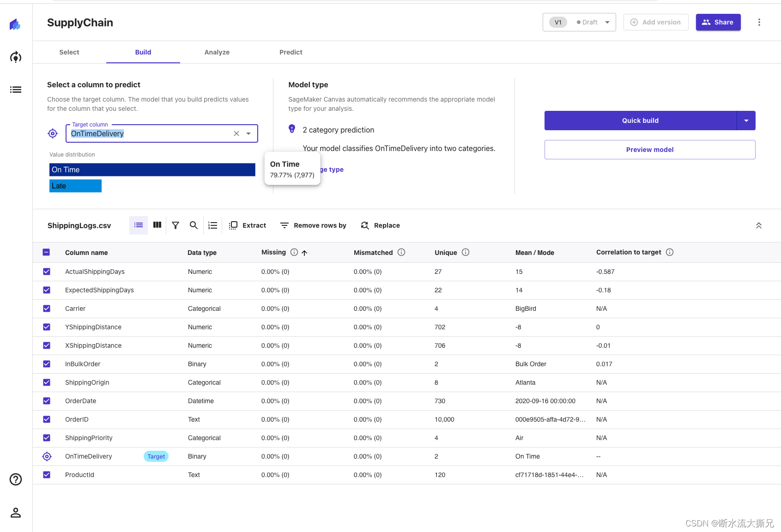Open the sync/refresh models sidebar icon

coord(16,57)
